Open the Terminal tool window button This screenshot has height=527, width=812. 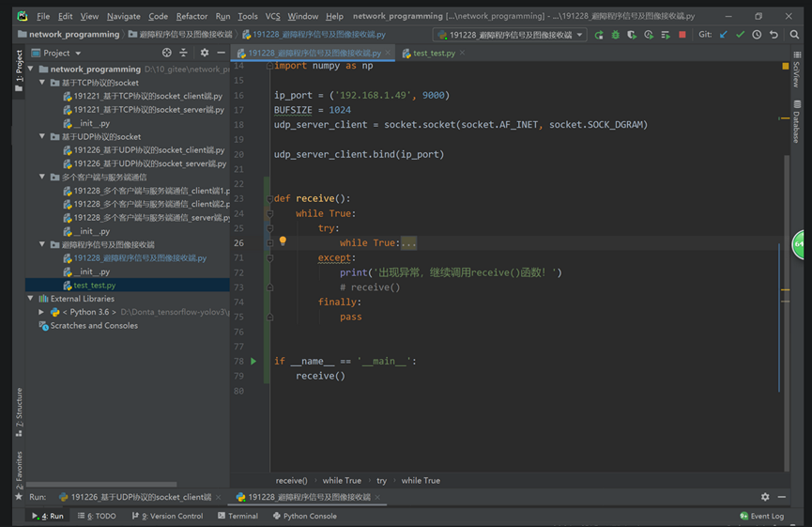point(237,516)
